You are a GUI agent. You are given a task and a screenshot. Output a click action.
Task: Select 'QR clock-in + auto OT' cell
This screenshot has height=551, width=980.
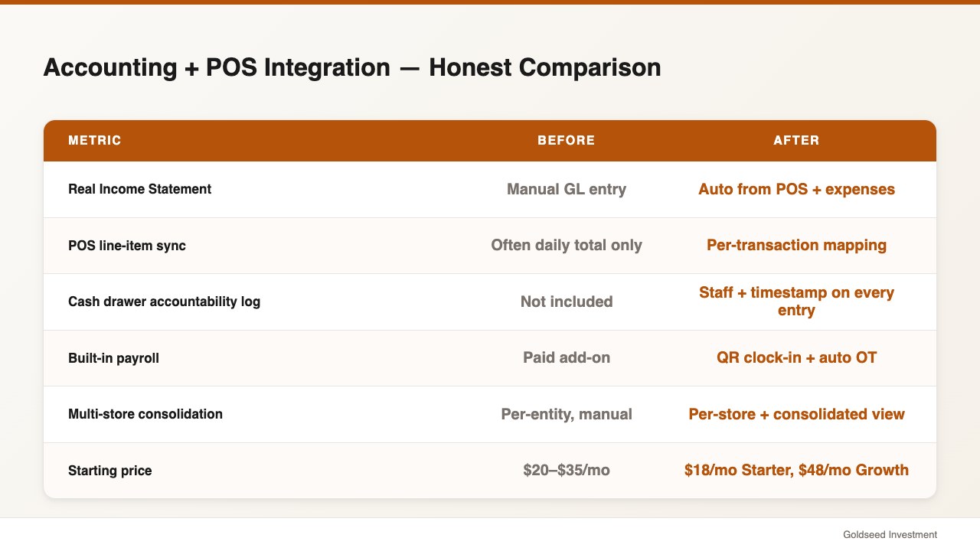pos(796,357)
